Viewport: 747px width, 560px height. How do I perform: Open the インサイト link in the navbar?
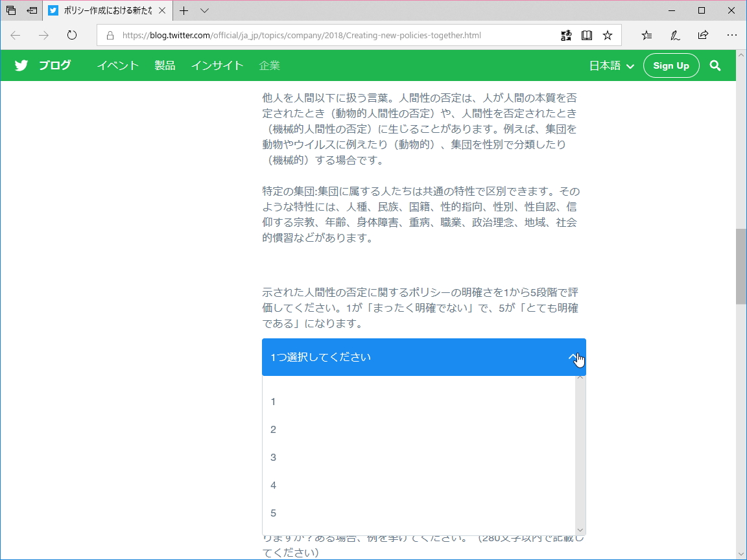(217, 65)
